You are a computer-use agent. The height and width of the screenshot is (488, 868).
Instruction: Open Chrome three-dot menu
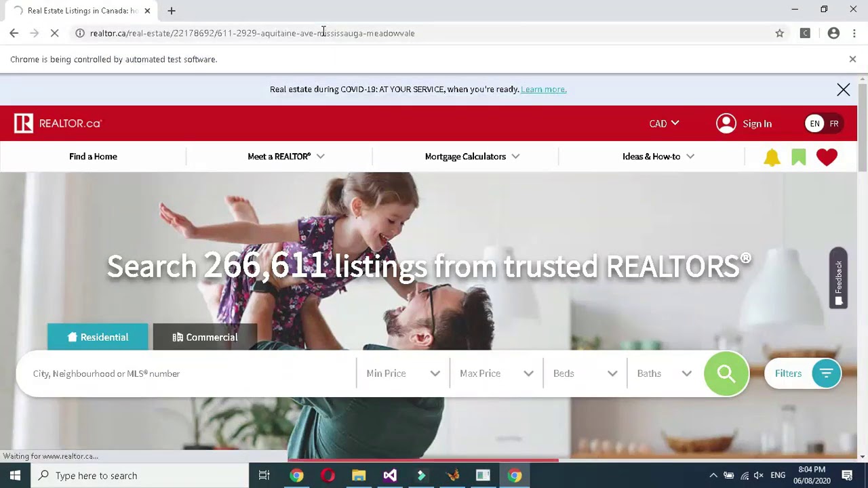pyautogui.click(x=854, y=33)
